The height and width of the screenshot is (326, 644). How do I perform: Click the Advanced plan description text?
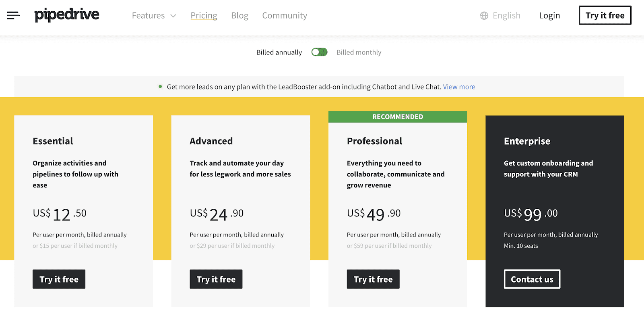(240, 168)
